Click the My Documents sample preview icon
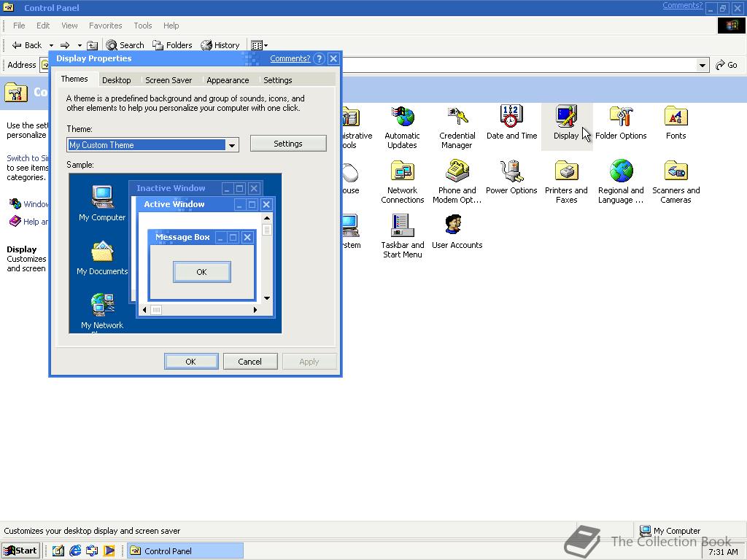Screen dimensions: 747x560 [102, 257]
